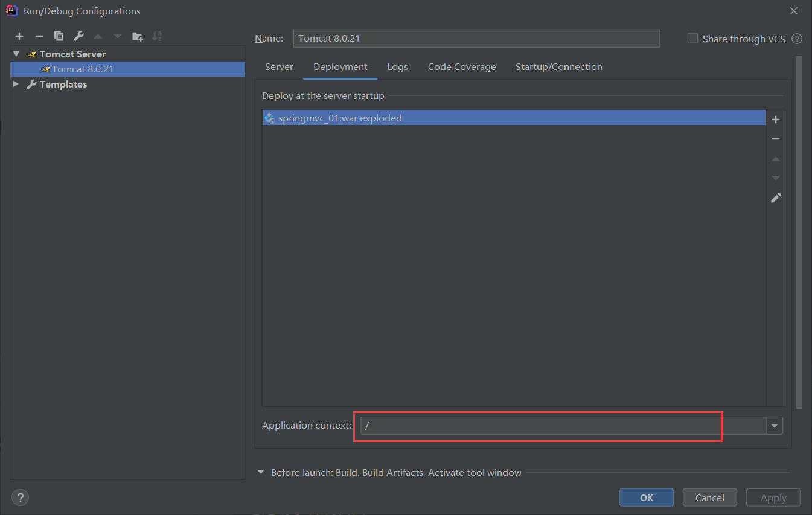Viewport: 812px width, 515px height.
Task: Open dialog help question mark button
Action: (x=21, y=497)
